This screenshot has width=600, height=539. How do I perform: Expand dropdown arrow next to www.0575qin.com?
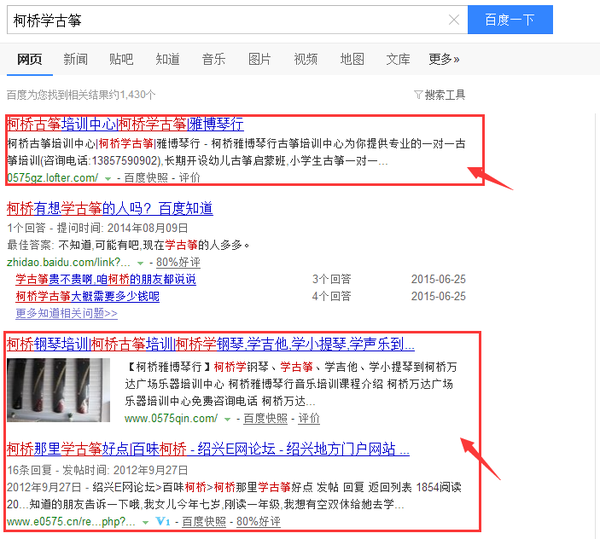(228, 419)
